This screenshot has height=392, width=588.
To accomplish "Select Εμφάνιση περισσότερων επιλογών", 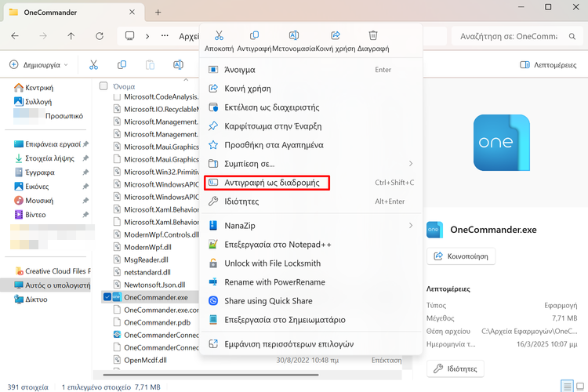I will click(x=311, y=344).
